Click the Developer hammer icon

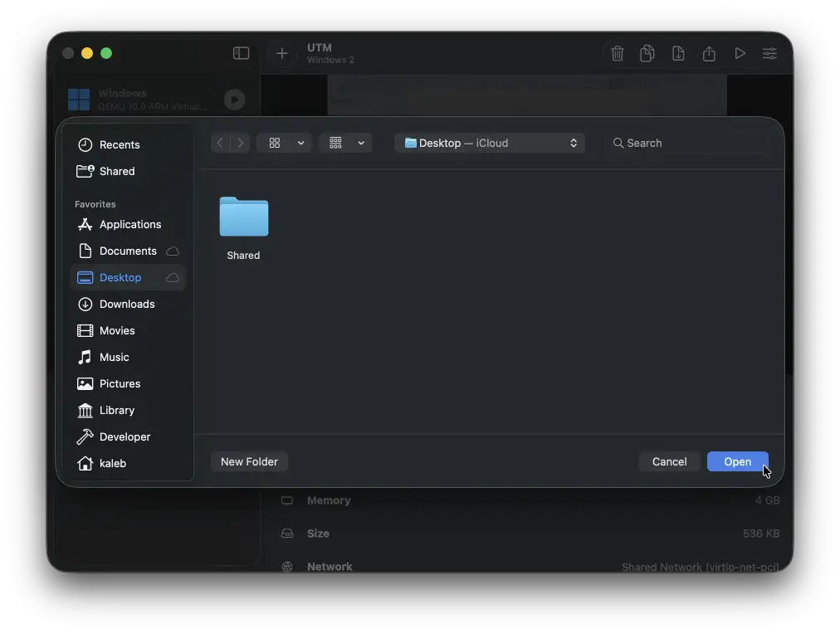85,437
